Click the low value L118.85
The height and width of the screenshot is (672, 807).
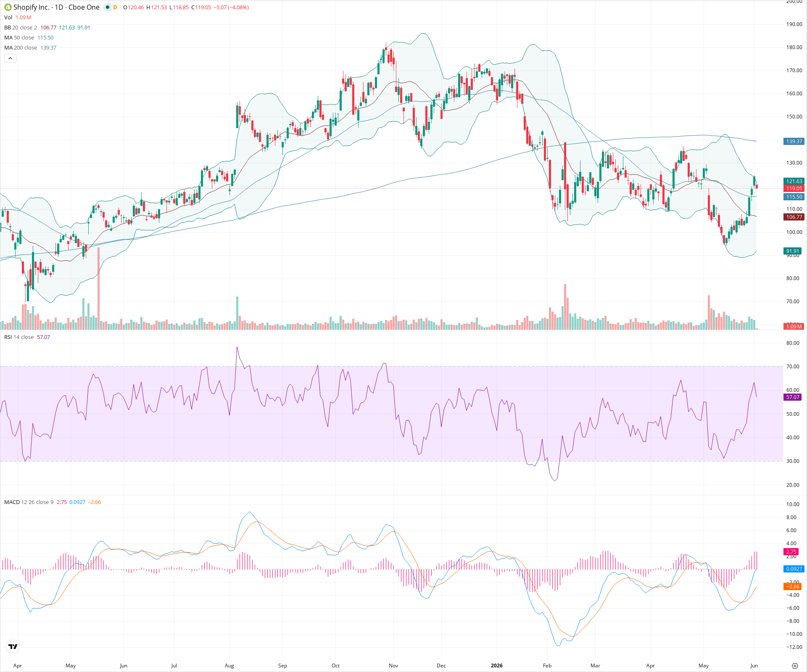(179, 7)
